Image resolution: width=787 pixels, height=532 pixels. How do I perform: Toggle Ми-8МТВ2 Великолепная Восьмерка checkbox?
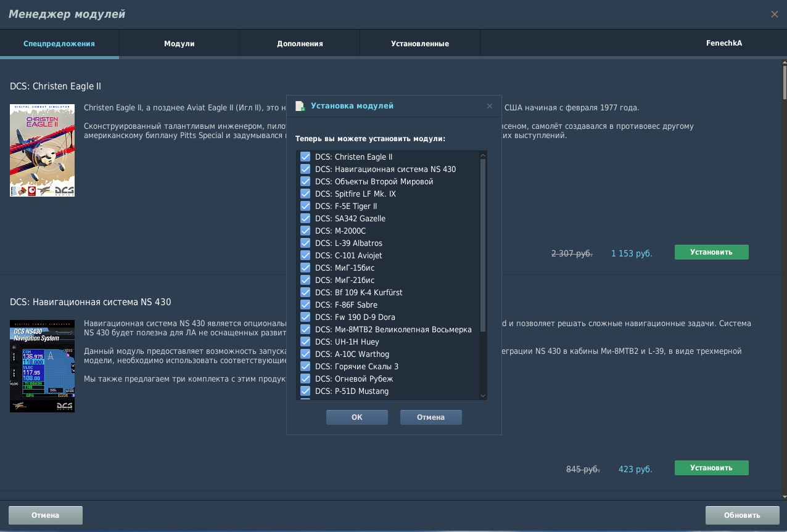coord(305,329)
